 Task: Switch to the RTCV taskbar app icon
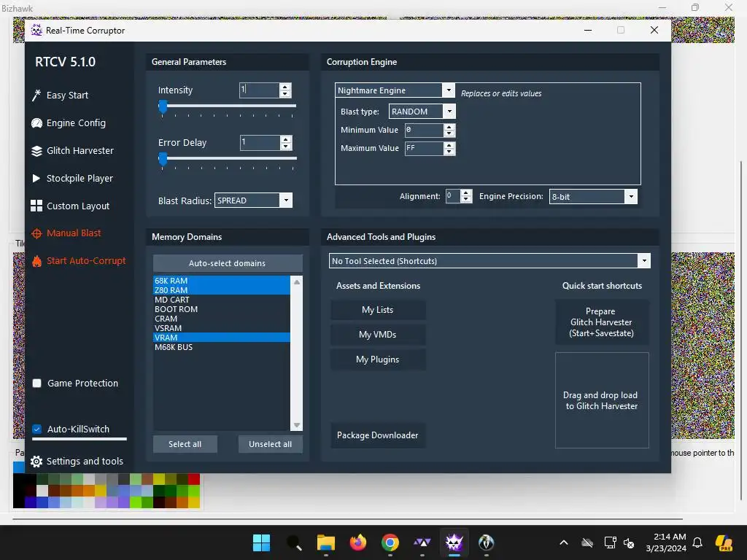click(454, 542)
